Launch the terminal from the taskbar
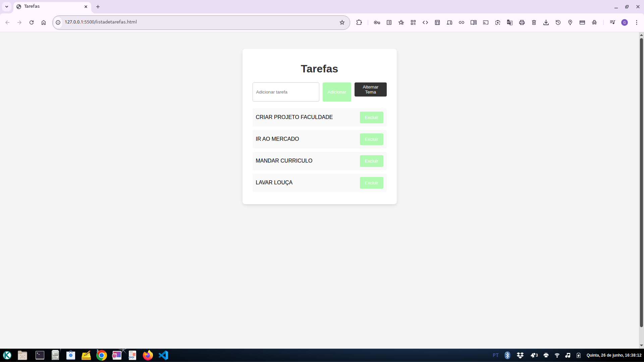This screenshot has height=362, width=644. [40, 355]
